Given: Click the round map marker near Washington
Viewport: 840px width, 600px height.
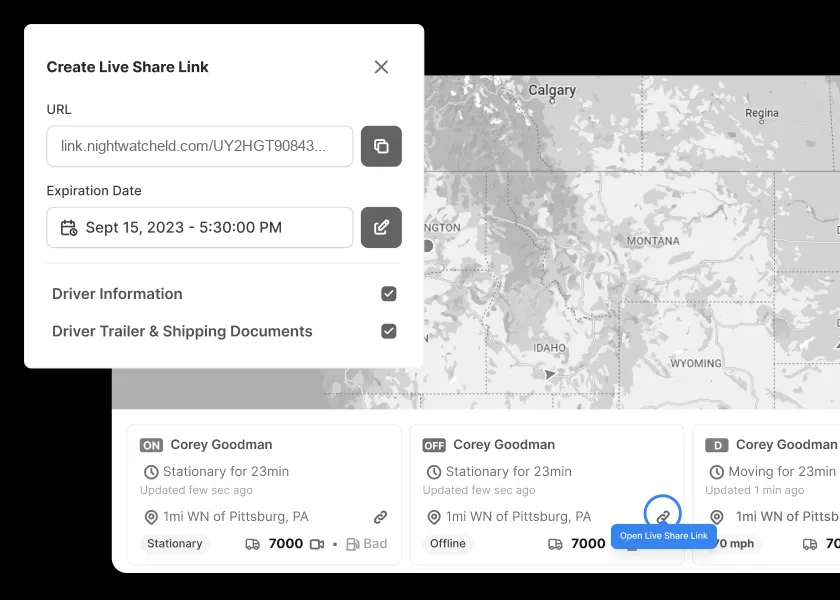Looking at the screenshot, I should pos(427,246).
